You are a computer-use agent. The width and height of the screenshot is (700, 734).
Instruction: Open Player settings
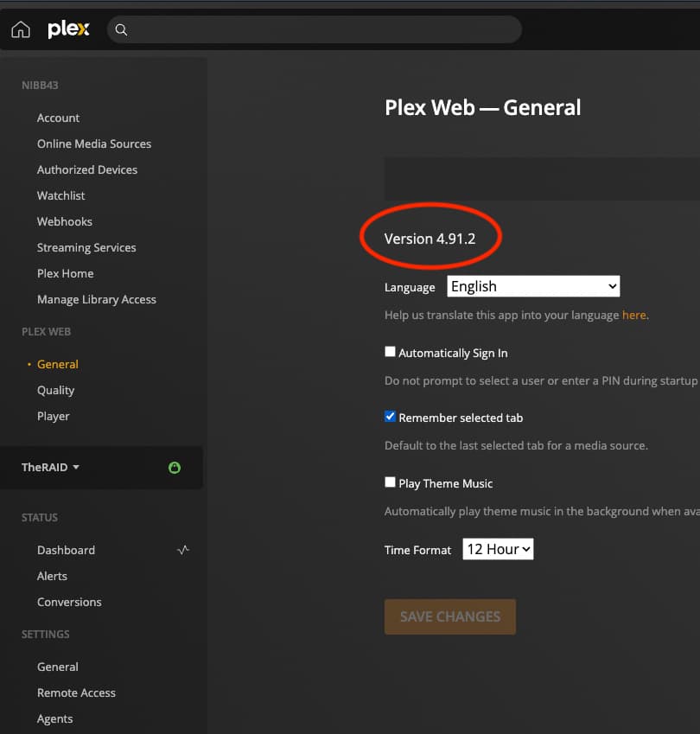tap(54, 416)
